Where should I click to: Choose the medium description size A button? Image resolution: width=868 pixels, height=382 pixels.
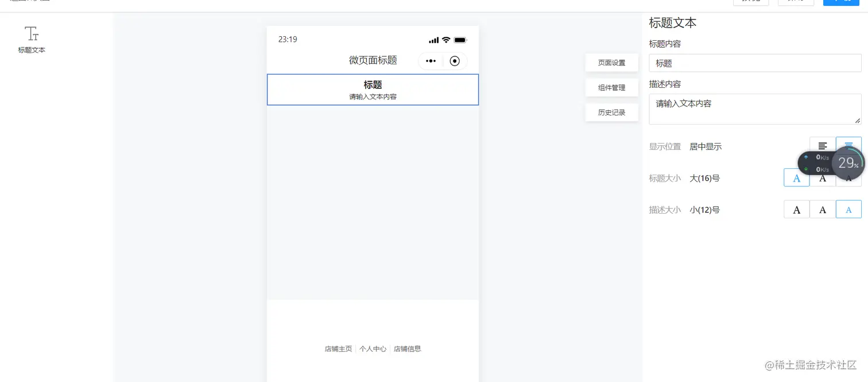coord(823,210)
